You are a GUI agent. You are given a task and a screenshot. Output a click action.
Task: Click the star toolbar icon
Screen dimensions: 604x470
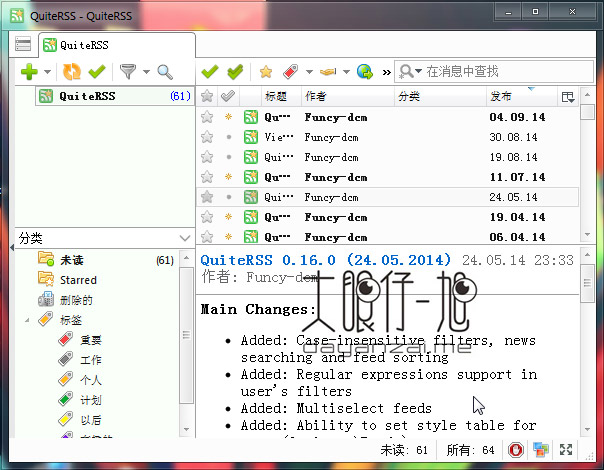pos(266,72)
